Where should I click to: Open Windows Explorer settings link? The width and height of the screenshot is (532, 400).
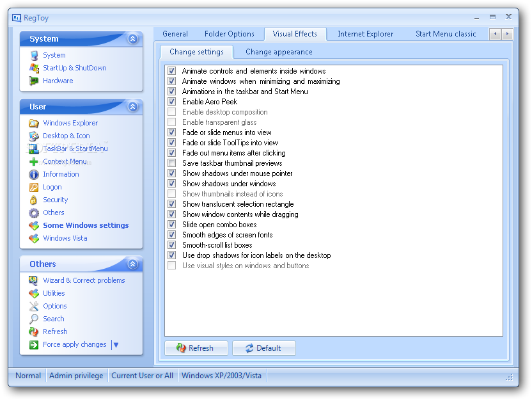click(70, 123)
